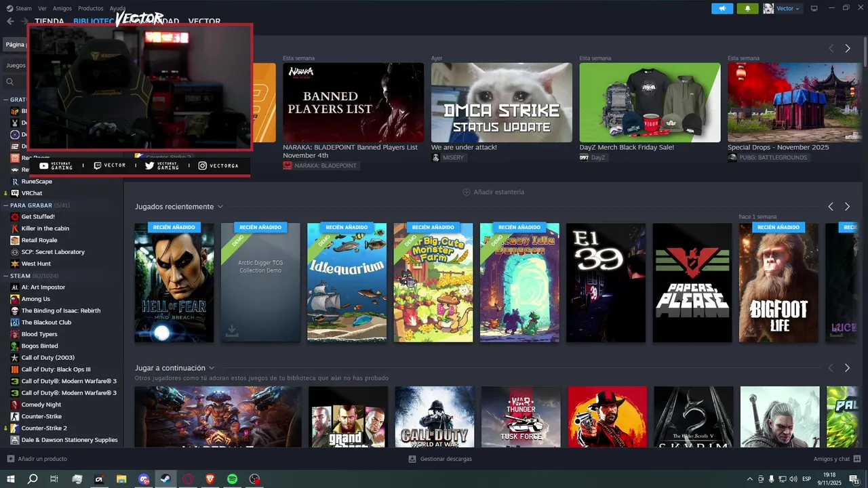The image size is (868, 488).
Task: Click Añadir un producto button
Action: [x=37, y=459]
